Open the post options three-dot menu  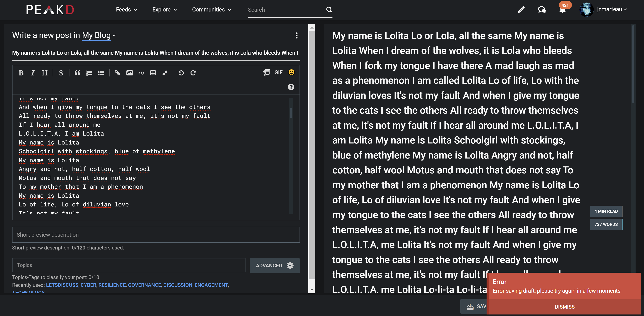pos(296,35)
